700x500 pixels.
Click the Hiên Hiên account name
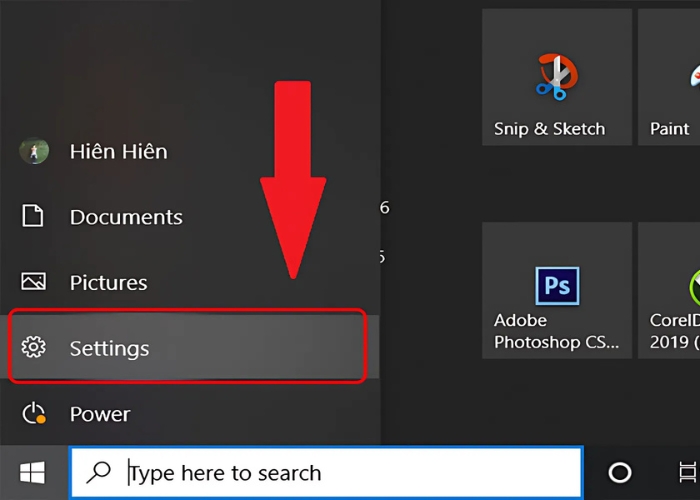pos(118,152)
